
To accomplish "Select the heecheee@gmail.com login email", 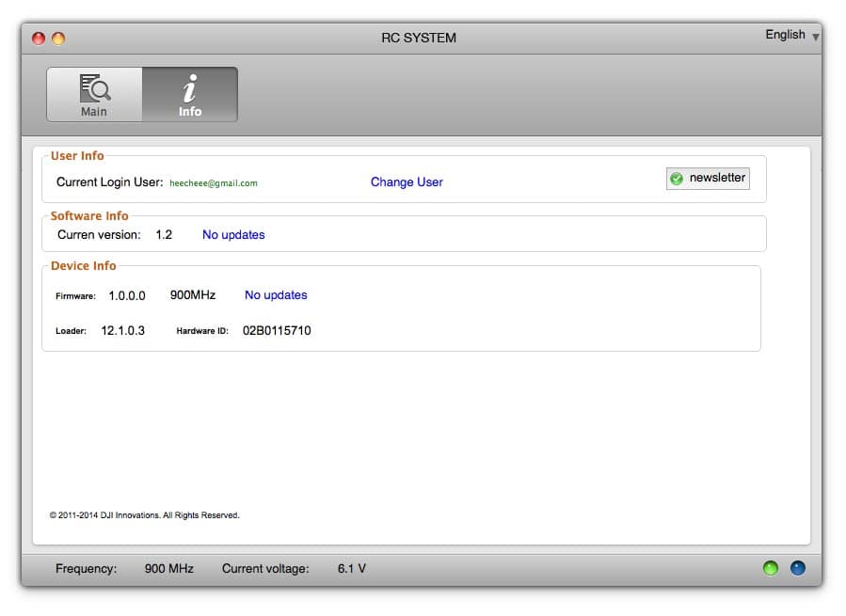I will click(214, 183).
